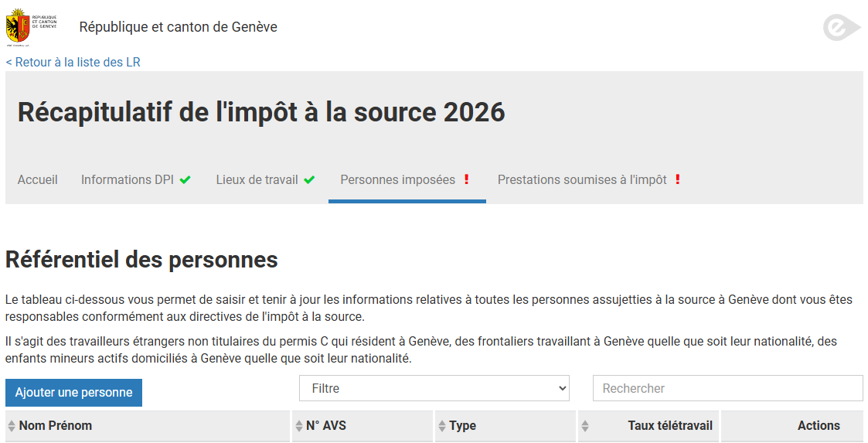Click the red exclamation beside Prestations soumises
868x443 pixels.
coord(678,179)
